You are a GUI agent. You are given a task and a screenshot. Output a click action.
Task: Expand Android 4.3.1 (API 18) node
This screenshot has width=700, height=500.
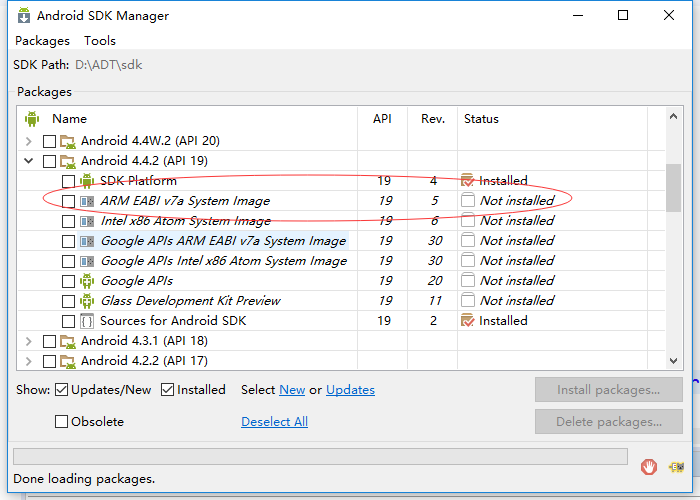coord(29,342)
